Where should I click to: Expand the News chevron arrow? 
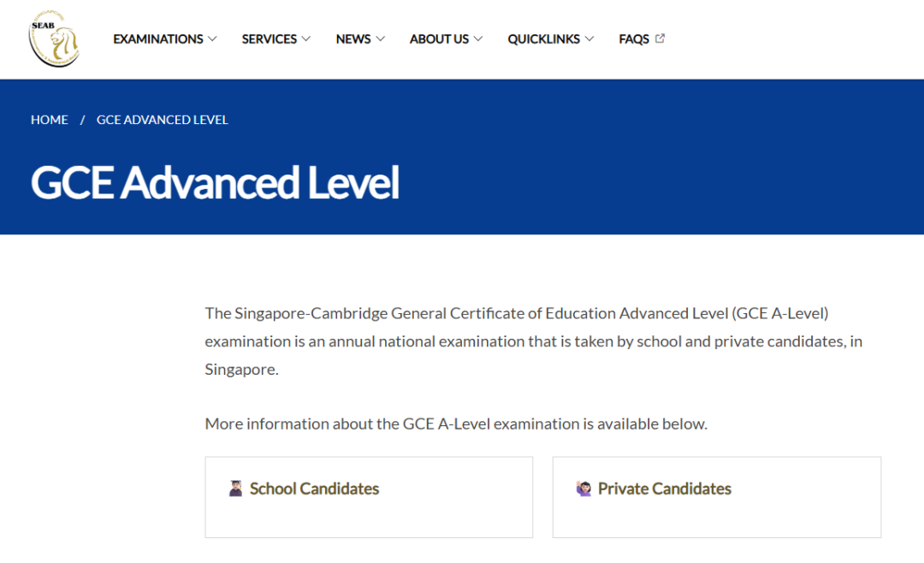(x=380, y=39)
